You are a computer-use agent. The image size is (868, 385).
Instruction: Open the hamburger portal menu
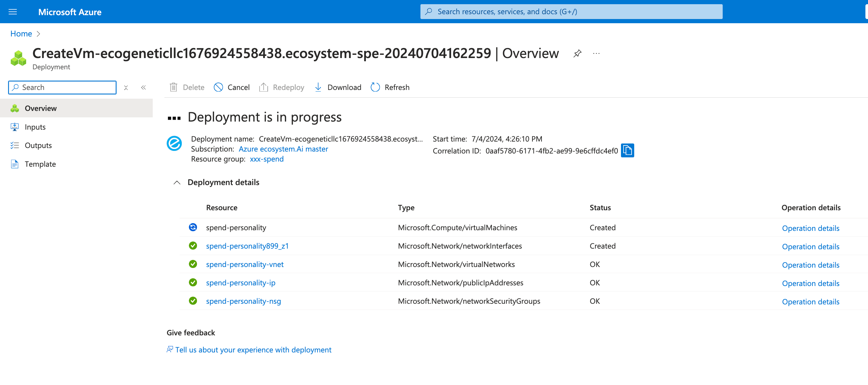click(13, 12)
